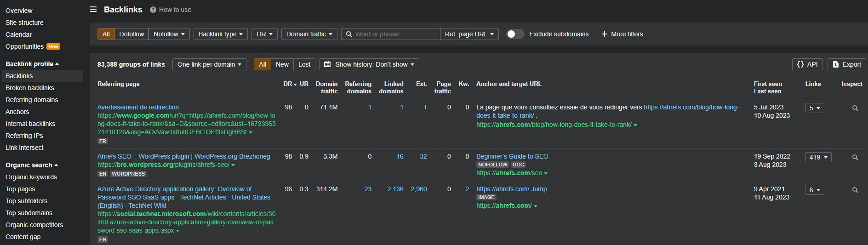Screen dimensions: 868x245
Task: Show only Lost backlinks
Action: [x=304, y=64]
